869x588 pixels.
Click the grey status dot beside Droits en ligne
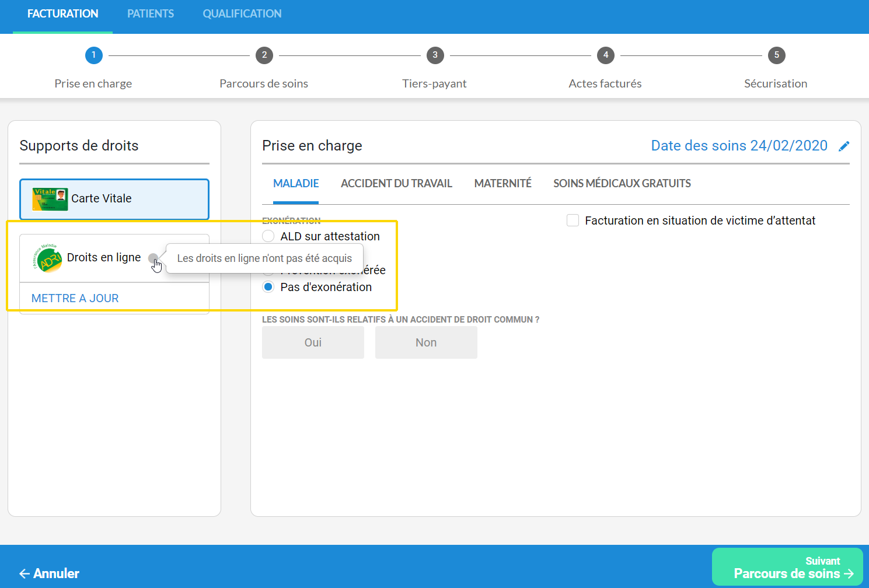pos(152,258)
